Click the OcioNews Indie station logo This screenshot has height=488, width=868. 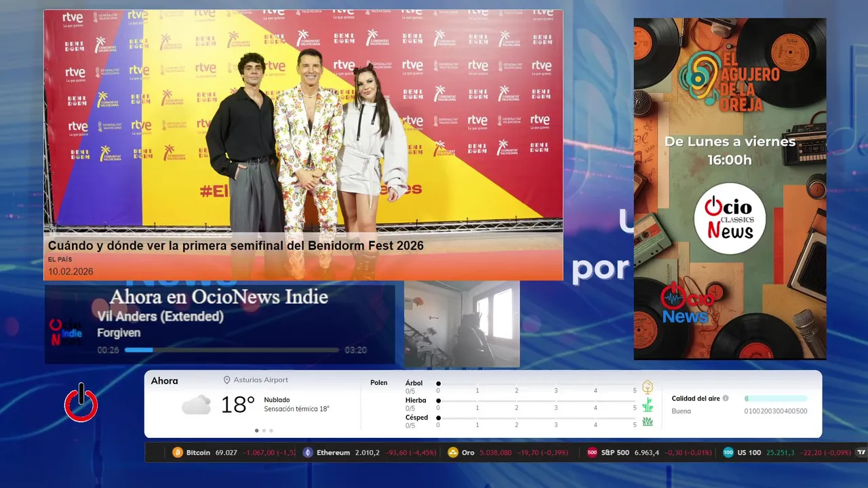66,332
